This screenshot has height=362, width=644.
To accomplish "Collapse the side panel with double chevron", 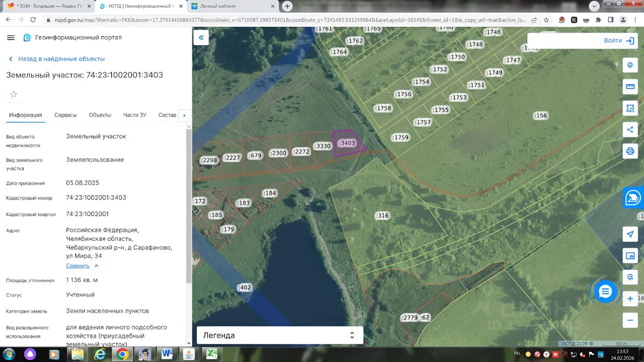I will (x=201, y=38).
